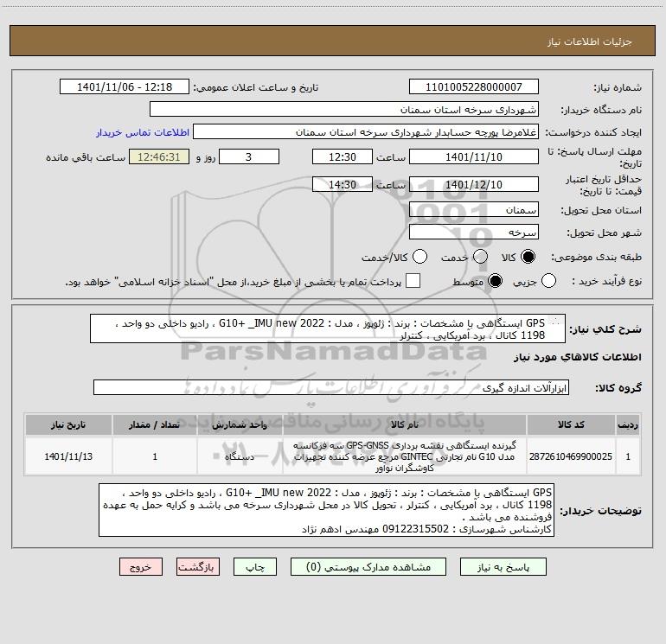Open اطلاعات تماس خریدار link

tap(143, 132)
